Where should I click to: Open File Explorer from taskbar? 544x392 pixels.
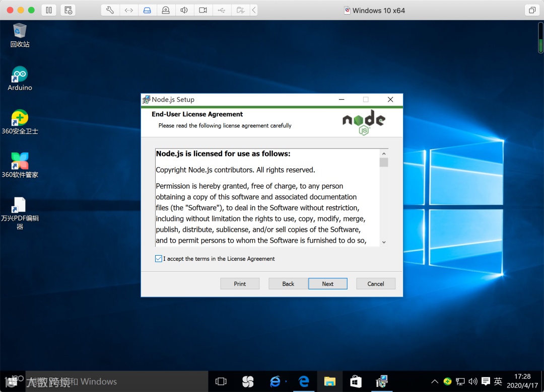coord(329,381)
